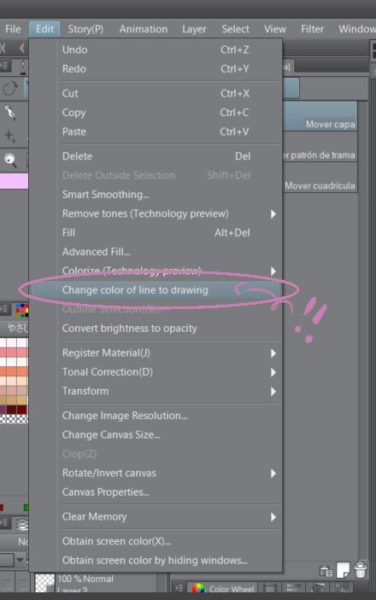Click the delete layer trash icon
Image resolution: width=376 pixels, height=600 pixels.
tap(360, 570)
